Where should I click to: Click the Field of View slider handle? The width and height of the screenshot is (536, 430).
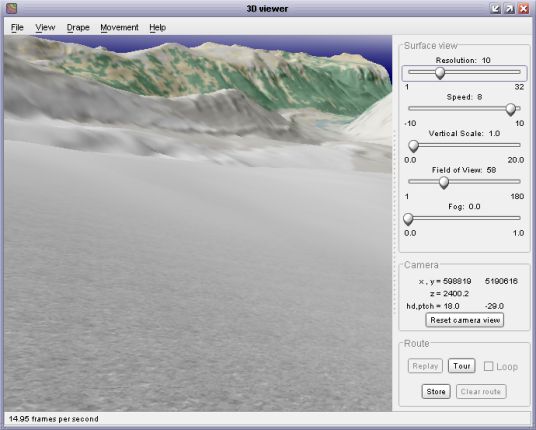pos(444,183)
